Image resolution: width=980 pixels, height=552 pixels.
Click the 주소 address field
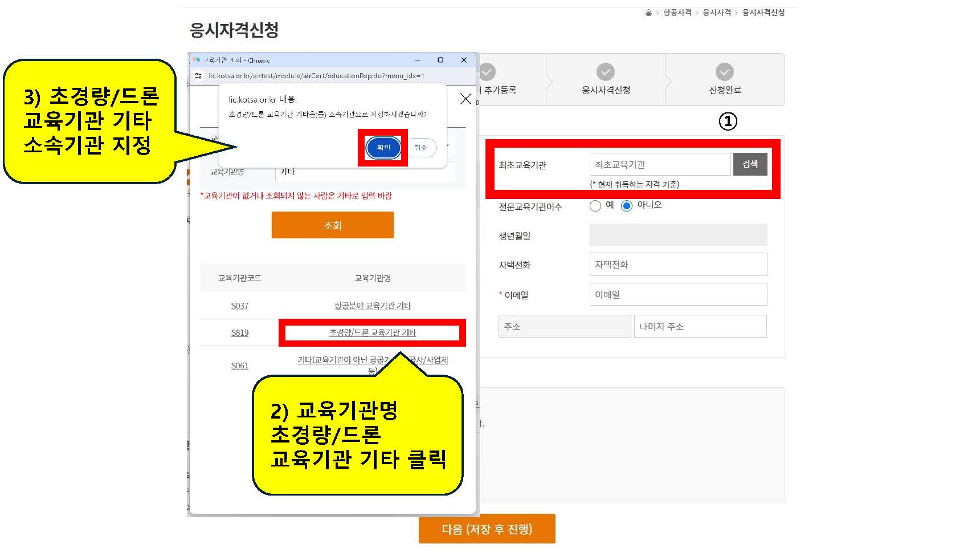click(x=565, y=326)
